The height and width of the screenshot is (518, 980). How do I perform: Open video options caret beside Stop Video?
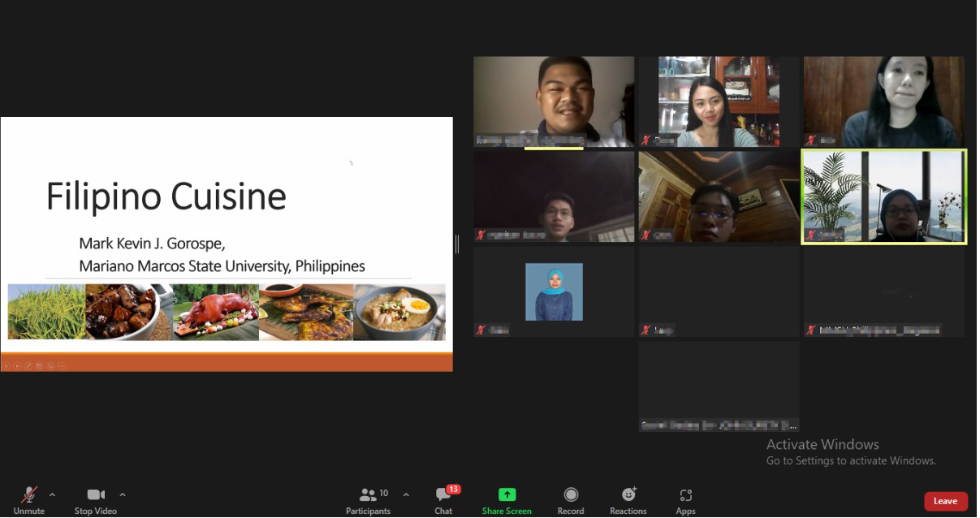point(123,494)
